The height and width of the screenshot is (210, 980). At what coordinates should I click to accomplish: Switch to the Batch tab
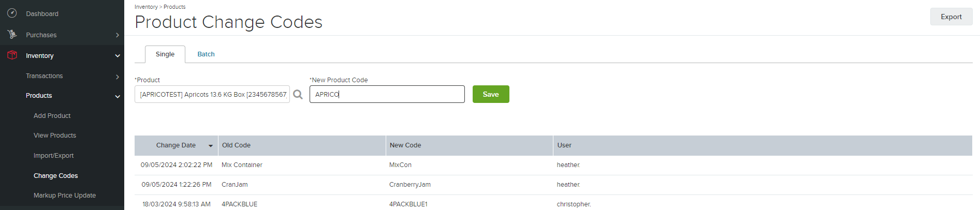tap(206, 54)
